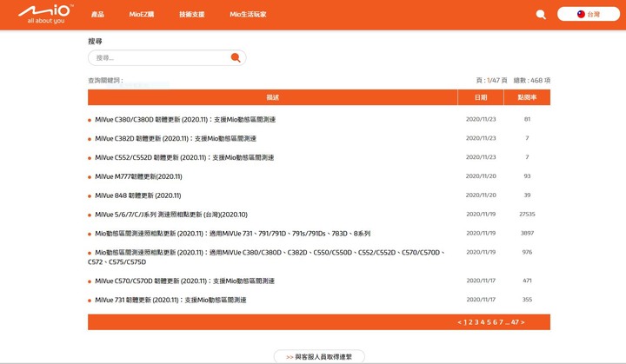Click the 點閱率 column header
Screen dimensions: 626x364
tap(527, 97)
